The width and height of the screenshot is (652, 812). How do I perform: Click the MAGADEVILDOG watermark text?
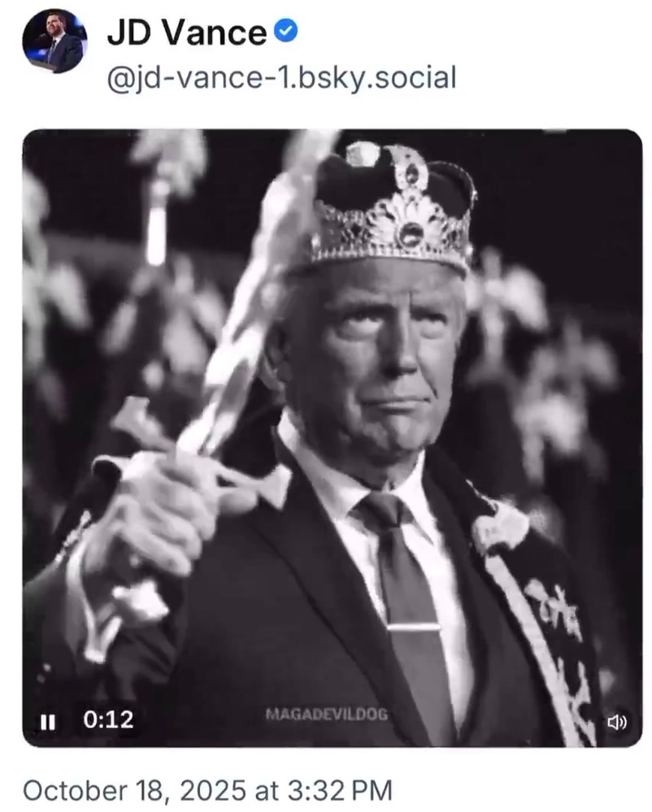tap(327, 714)
